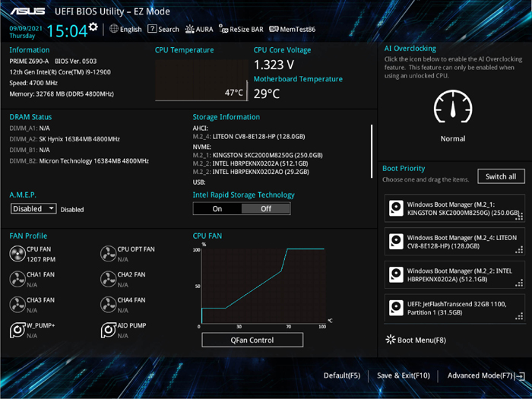
Task: Select the CPU OPT FAN icon
Action: pos(108,254)
